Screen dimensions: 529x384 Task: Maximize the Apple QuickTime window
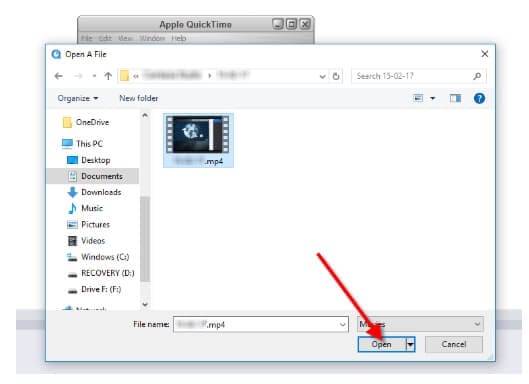pos(291,24)
